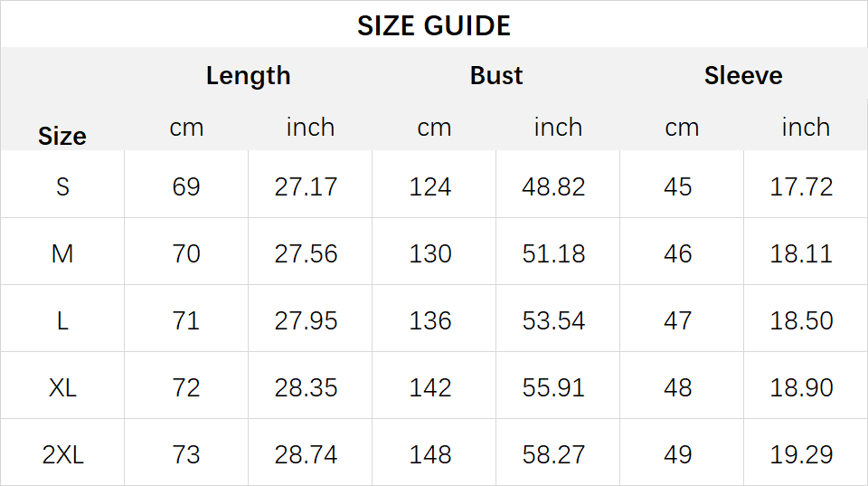Screen dimensions: 868x486
Task: Click the 48 sleeve cm cell
Action: pyautogui.click(x=677, y=387)
